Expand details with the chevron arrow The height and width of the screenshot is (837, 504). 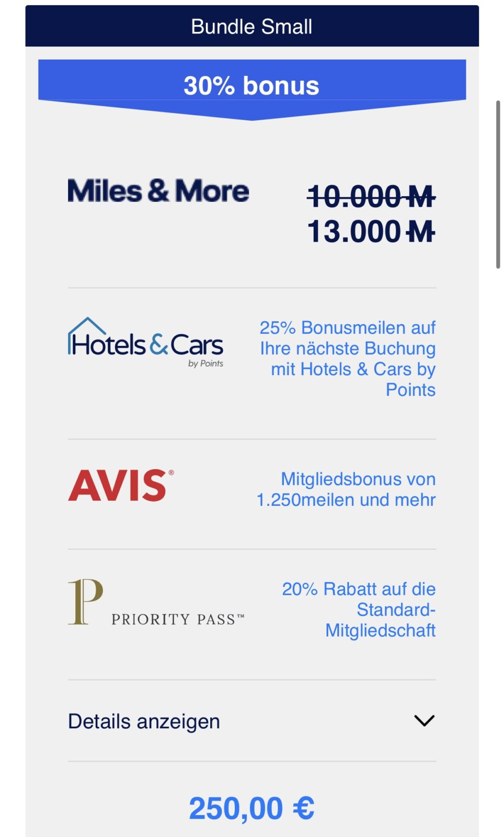(x=424, y=721)
